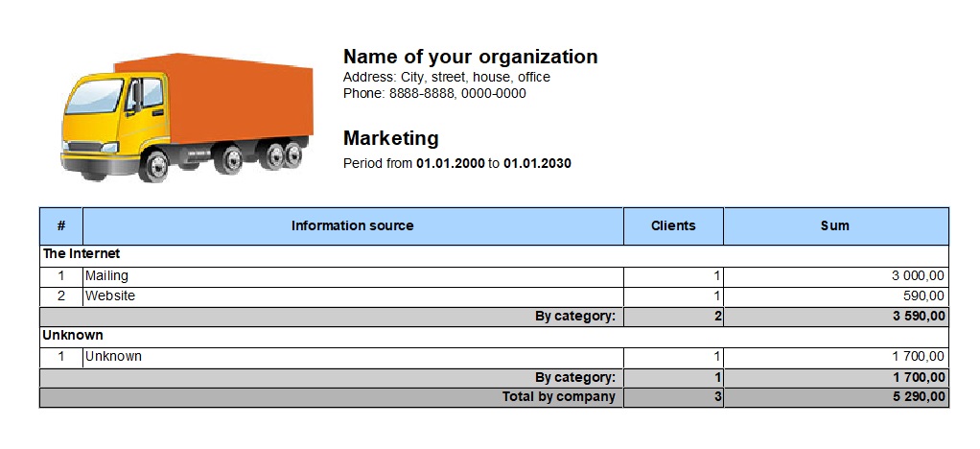Click the end date 01.01.2030
Image resolution: width=980 pixels, height=449 pixels.
pos(537,164)
